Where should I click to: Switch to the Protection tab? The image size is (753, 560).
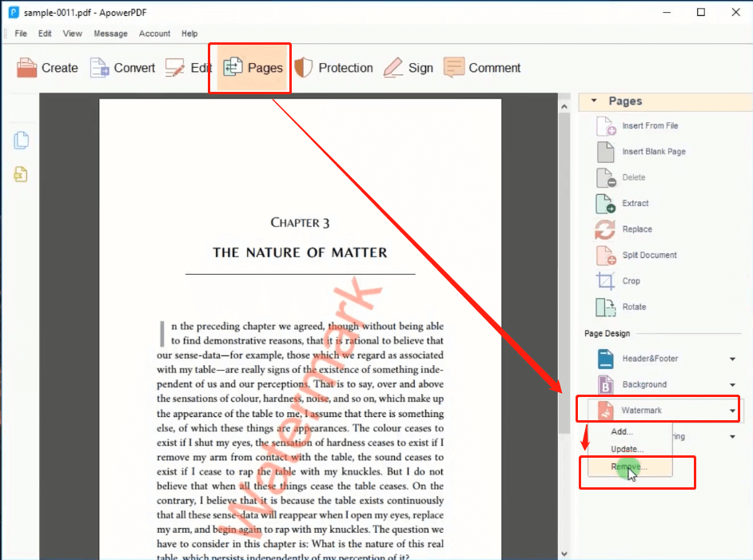(x=333, y=68)
